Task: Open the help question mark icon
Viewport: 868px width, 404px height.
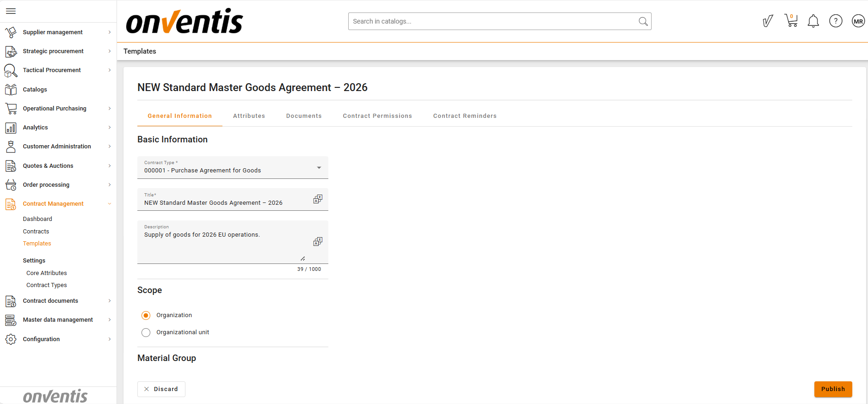Action: point(835,21)
